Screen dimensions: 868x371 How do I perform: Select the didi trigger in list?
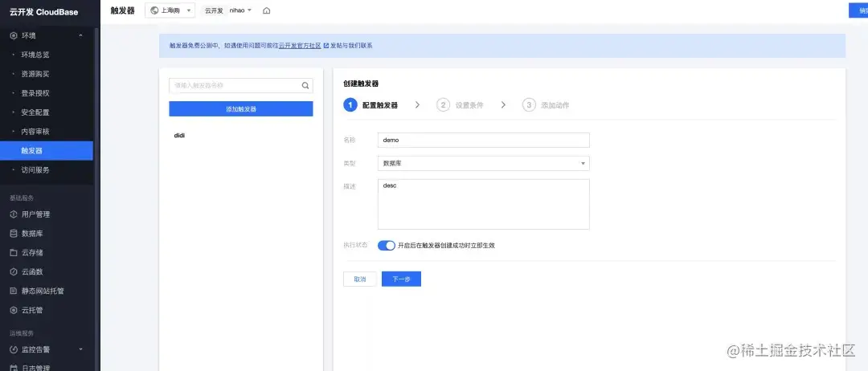(x=179, y=135)
